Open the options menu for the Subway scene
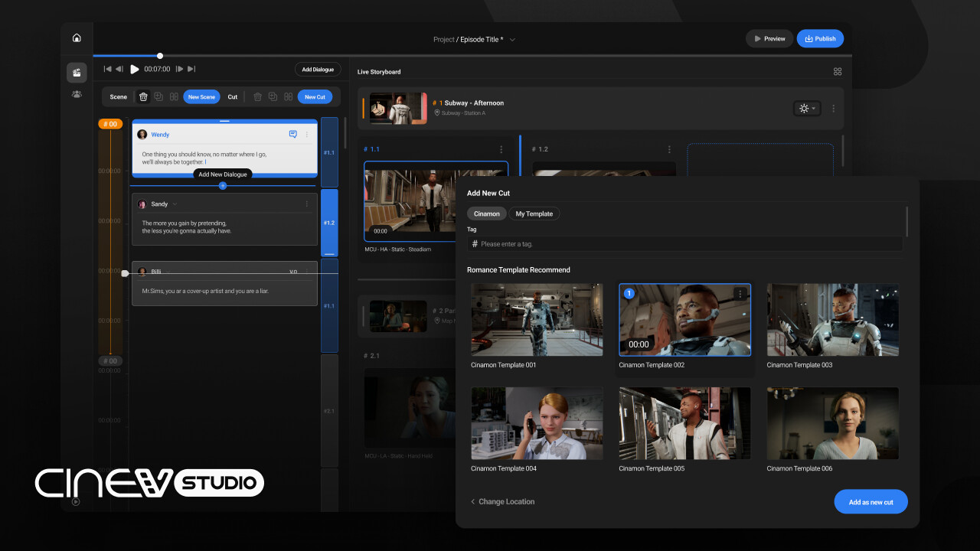This screenshot has height=551, width=980. point(834,108)
